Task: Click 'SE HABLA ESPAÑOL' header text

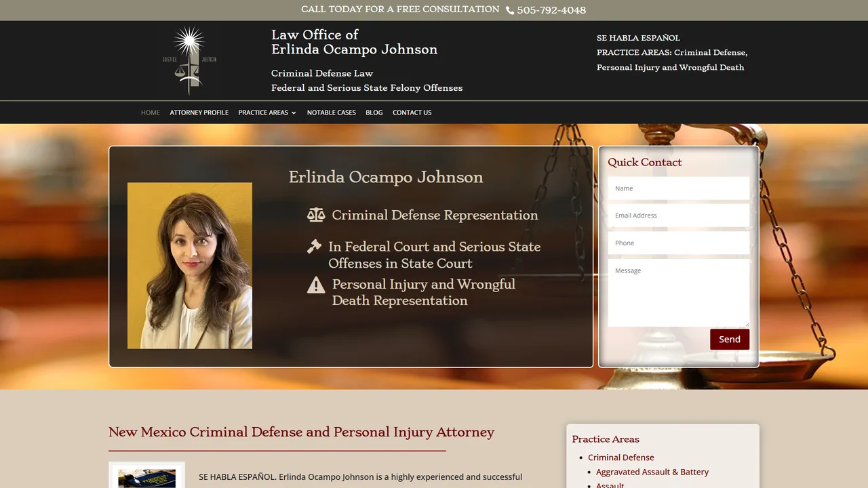Action: 638,38
